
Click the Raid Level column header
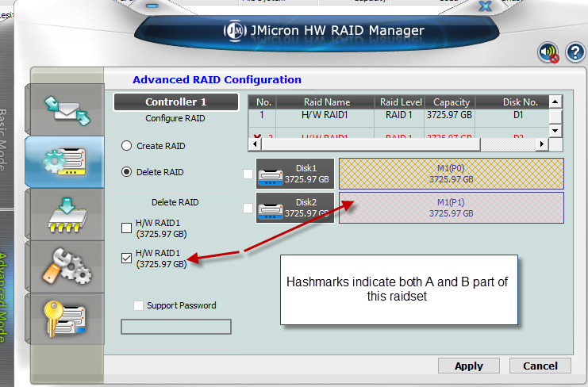coord(401,102)
